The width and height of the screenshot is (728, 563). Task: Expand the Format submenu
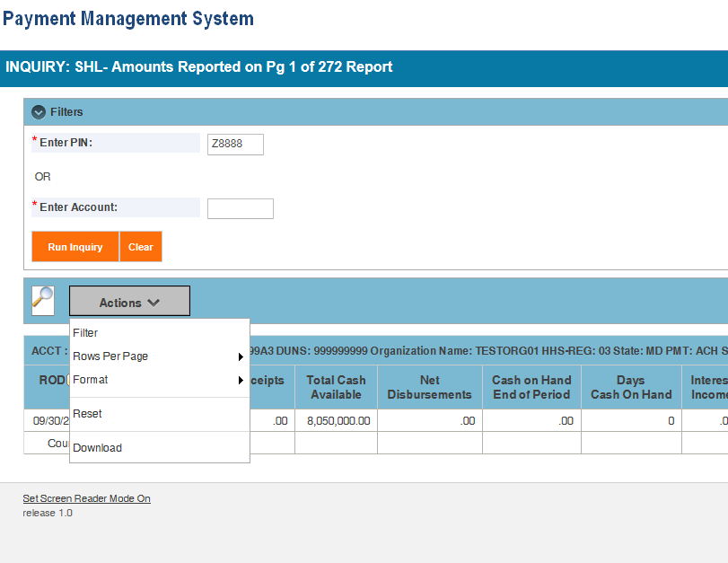pyautogui.click(x=159, y=380)
